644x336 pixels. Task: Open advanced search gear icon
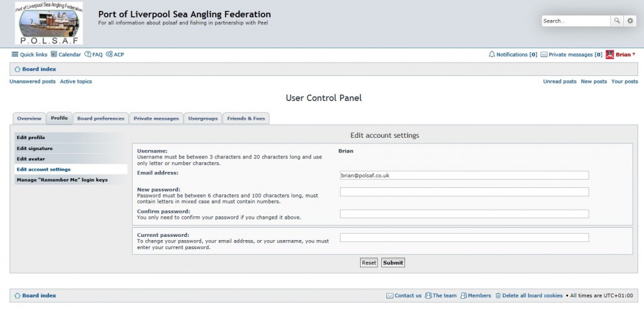pos(630,21)
